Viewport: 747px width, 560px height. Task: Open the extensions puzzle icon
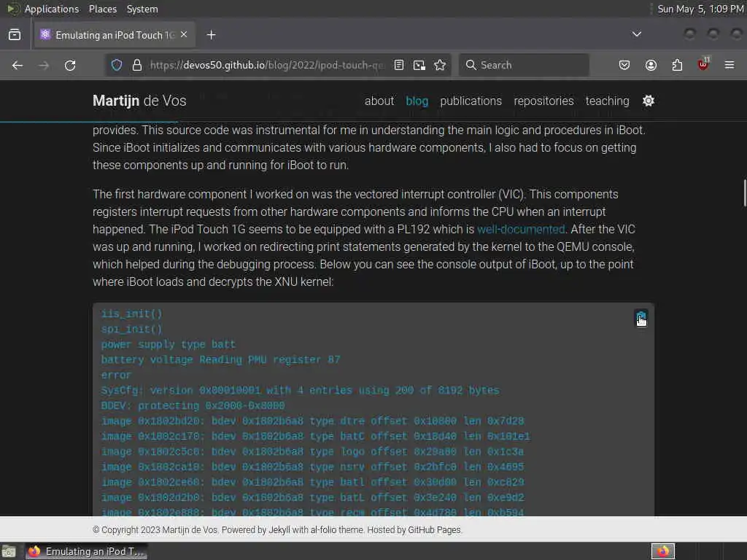pos(677,65)
